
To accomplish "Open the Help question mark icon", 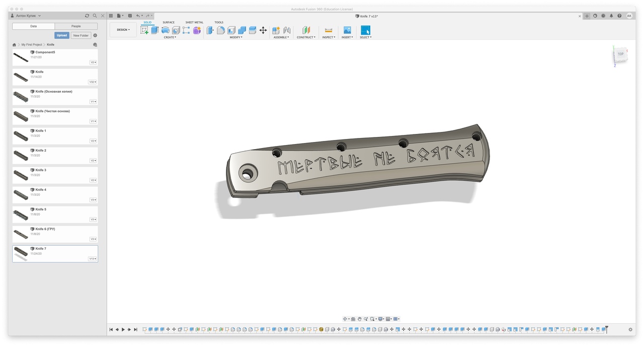I will (x=619, y=16).
